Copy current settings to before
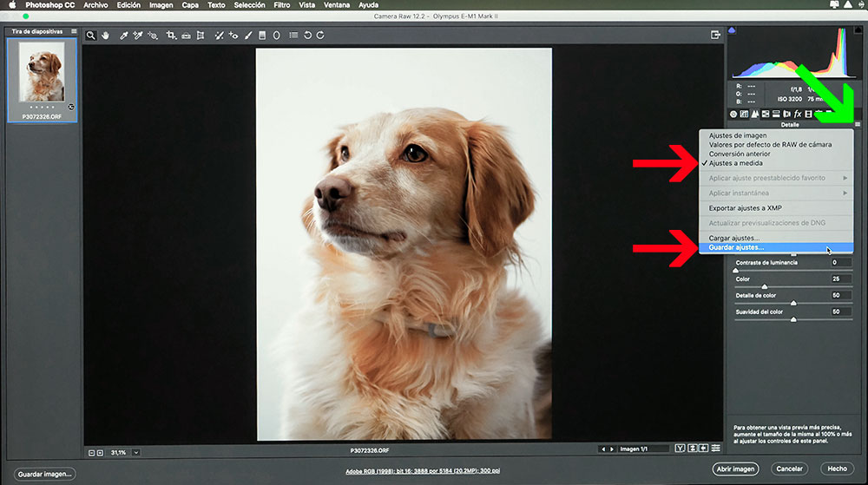This screenshot has height=485, width=868. pos(704,448)
